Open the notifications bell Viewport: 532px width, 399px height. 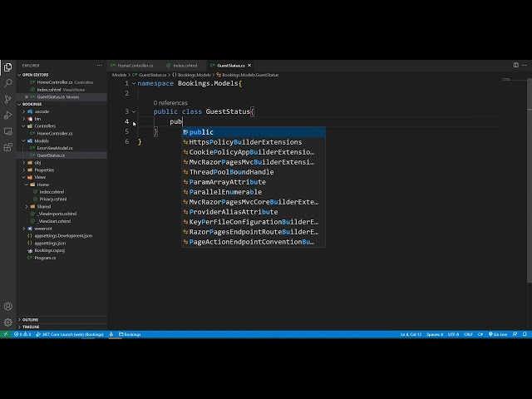click(x=525, y=334)
